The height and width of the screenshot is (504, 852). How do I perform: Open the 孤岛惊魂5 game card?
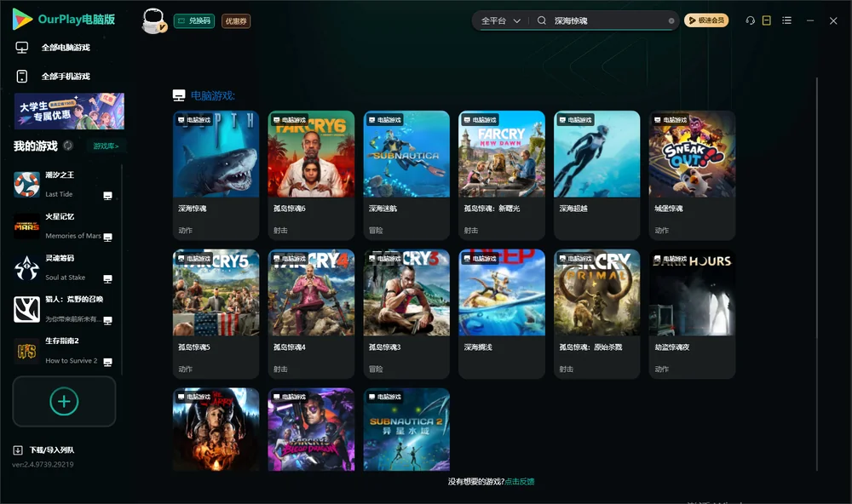pyautogui.click(x=216, y=314)
